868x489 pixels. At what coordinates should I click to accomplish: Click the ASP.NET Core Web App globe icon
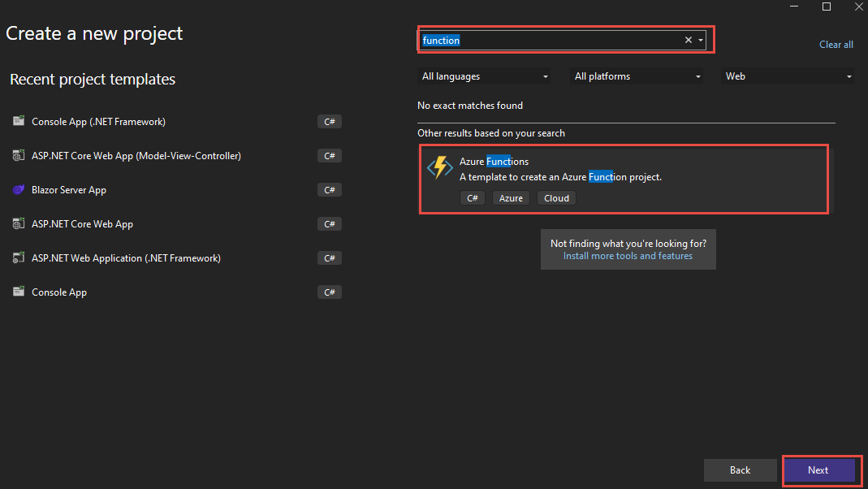(19, 223)
